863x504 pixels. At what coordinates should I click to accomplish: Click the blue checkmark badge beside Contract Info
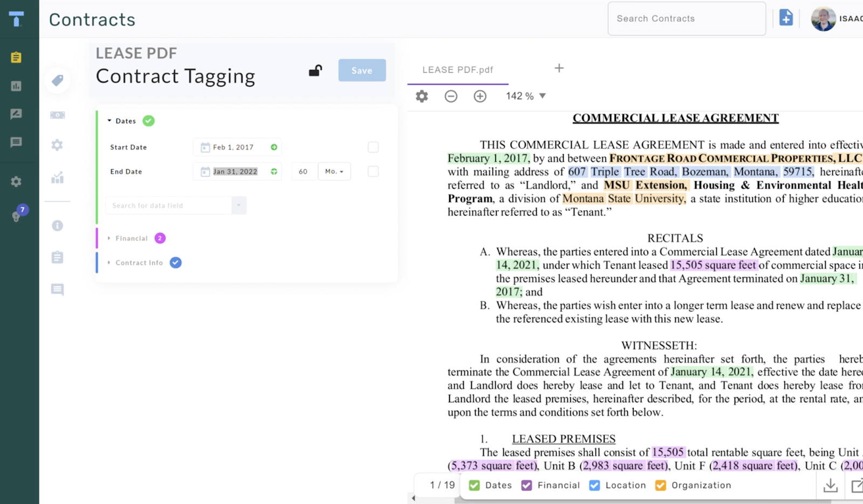pos(176,263)
